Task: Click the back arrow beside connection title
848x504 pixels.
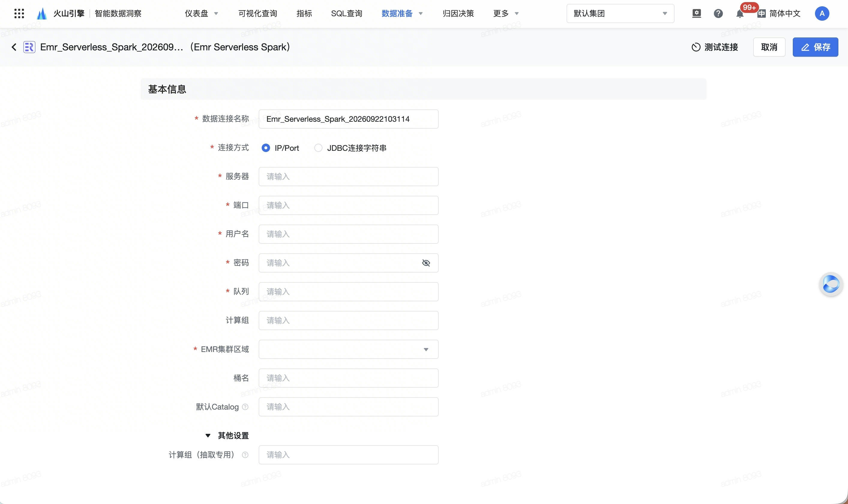Action: point(14,47)
